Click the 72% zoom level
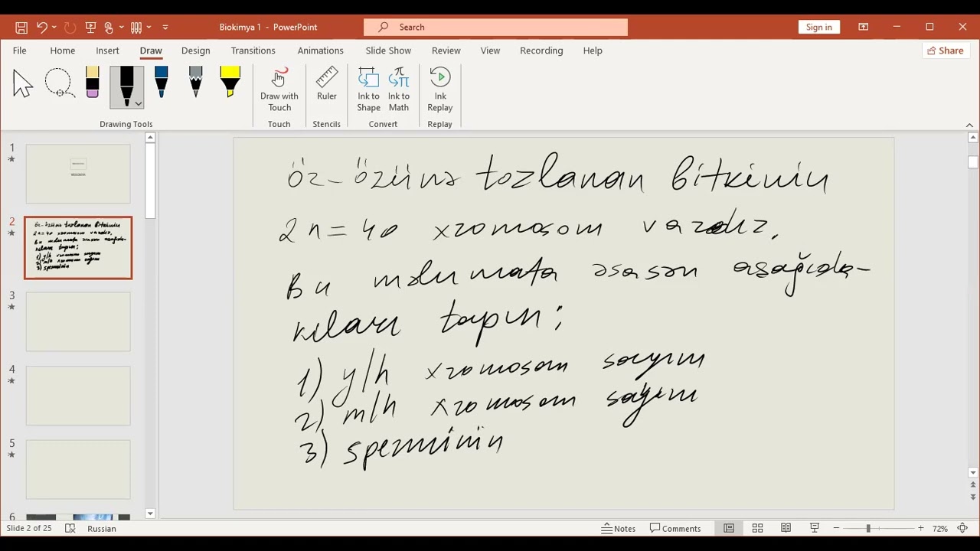This screenshot has height=551, width=980. point(940,528)
